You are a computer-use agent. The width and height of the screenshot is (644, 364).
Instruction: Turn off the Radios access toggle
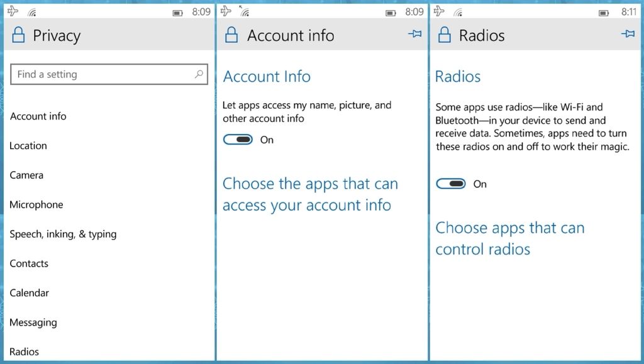point(450,184)
